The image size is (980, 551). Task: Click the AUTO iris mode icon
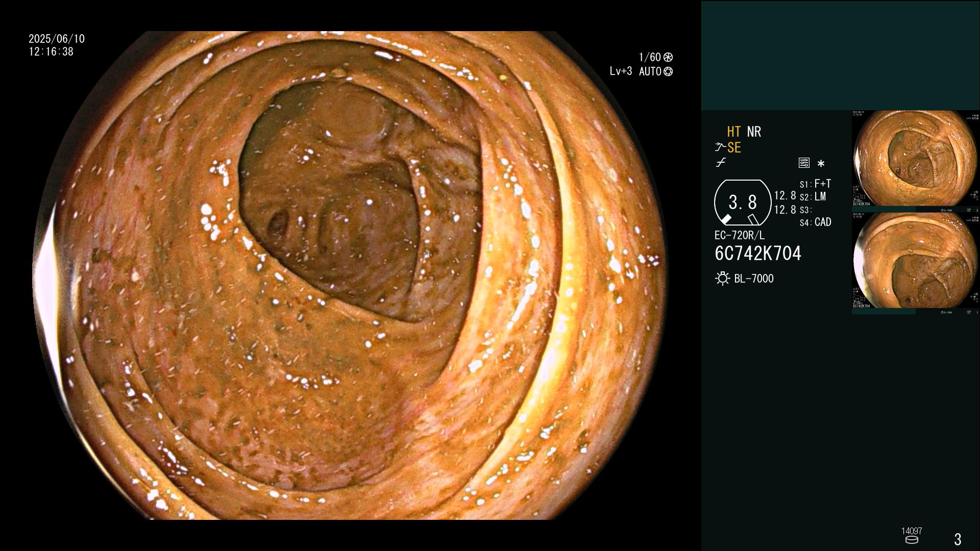pyautogui.click(x=668, y=71)
